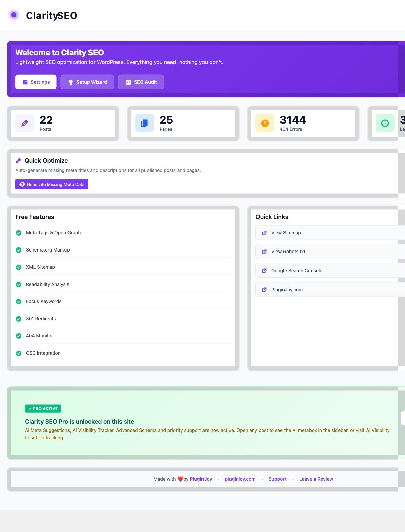Click external-link icon beside View Sitemap
405x532 pixels.
(264, 233)
